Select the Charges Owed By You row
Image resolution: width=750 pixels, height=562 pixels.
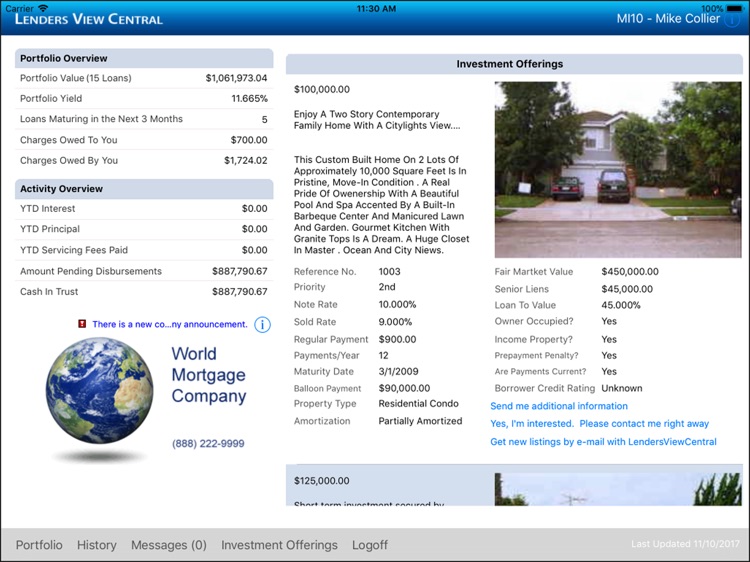pos(143,161)
